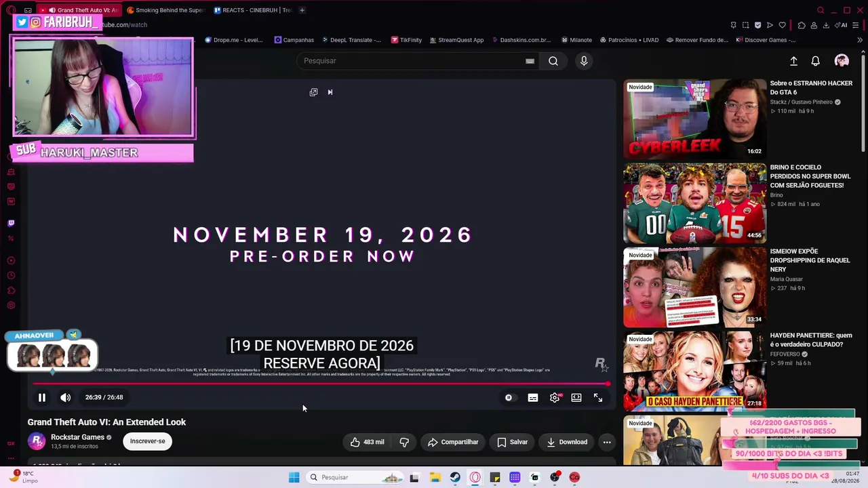Open the BRINO E COCIELO Super Bowl thumbnail
Image resolution: width=868 pixels, height=488 pixels.
(x=695, y=203)
